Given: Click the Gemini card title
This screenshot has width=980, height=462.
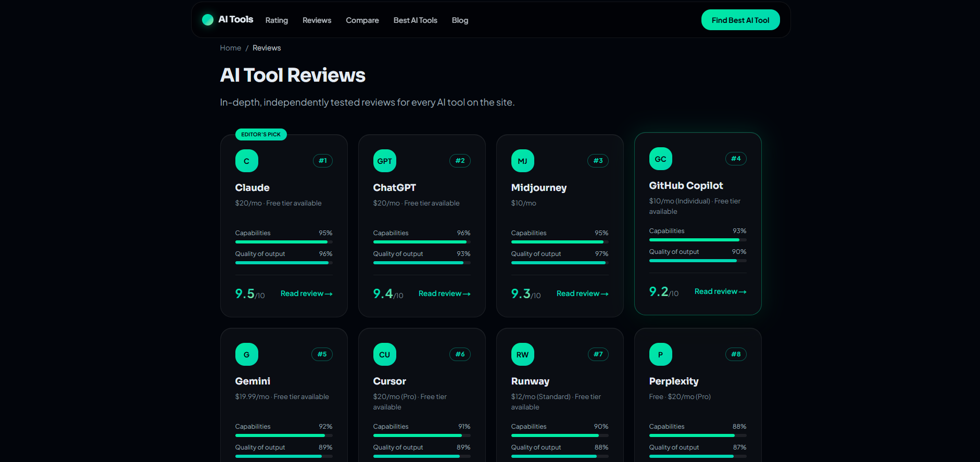Looking at the screenshot, I should click(253, 381).
